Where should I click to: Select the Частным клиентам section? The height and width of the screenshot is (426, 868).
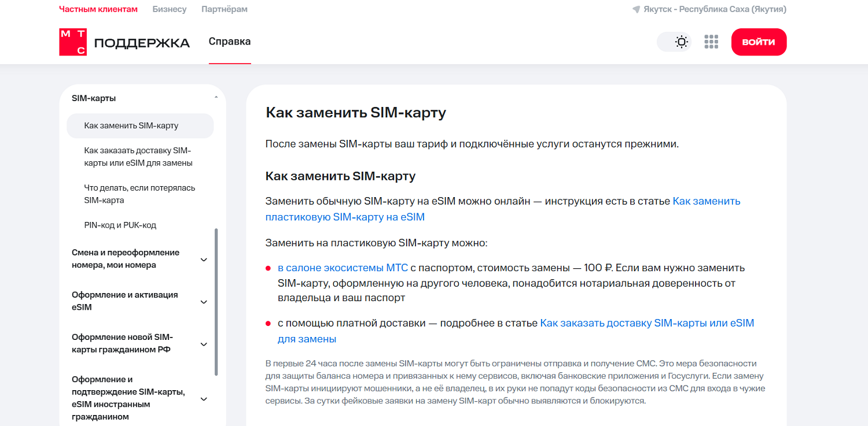pos(98,9)
